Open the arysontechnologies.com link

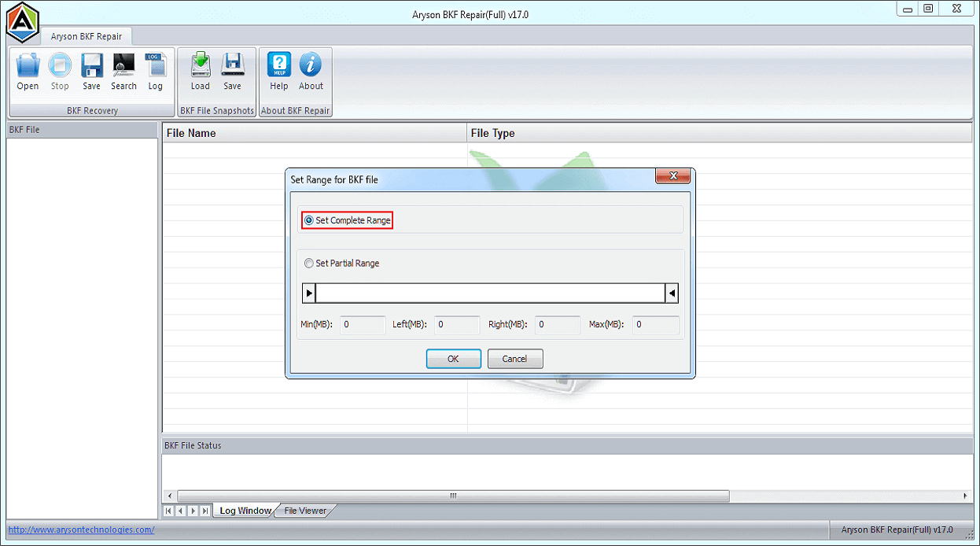[81, 529]
